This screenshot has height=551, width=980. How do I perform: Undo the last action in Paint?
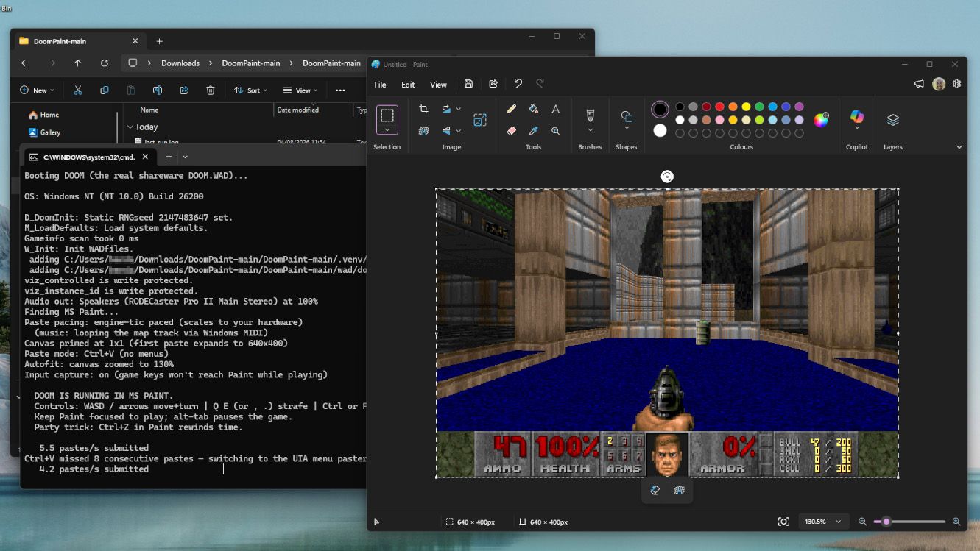pos(518,85)
